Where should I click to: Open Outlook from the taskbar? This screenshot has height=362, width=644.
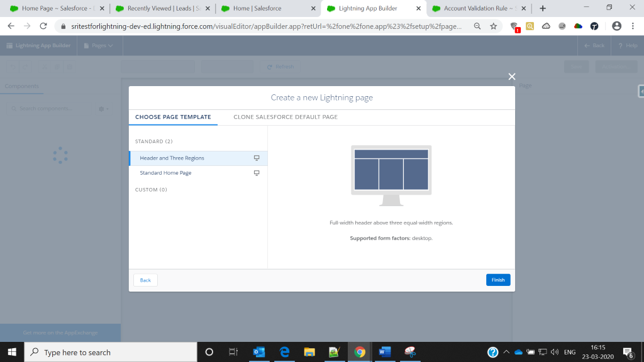(258, 352)
